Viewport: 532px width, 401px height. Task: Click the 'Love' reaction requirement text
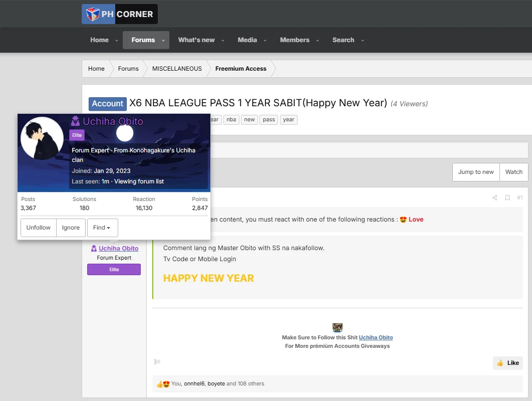(x=416, y=220)
